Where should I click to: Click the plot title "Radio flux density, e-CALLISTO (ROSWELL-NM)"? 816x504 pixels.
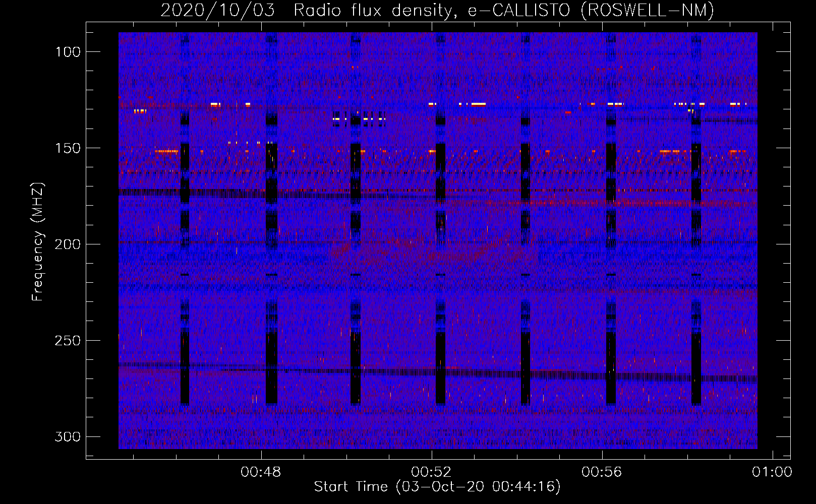(x=504, y=10)
